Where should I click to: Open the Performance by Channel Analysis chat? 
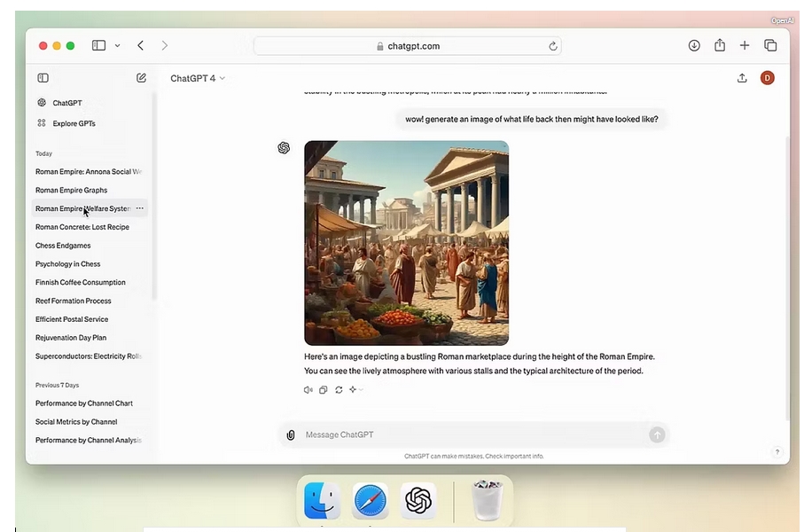click(x=89, y=440)
